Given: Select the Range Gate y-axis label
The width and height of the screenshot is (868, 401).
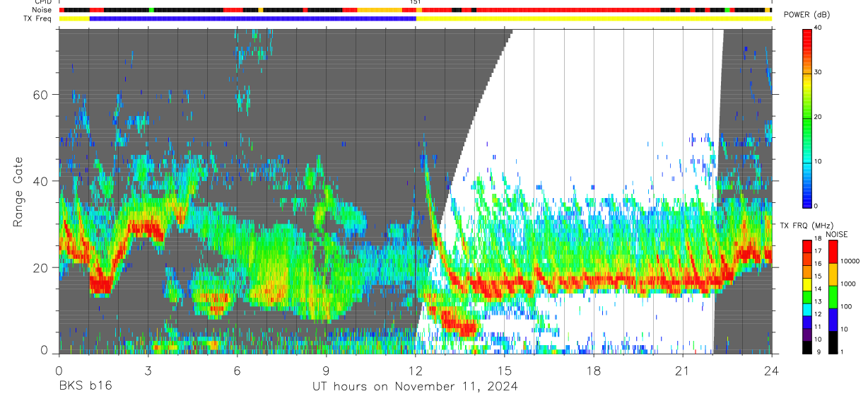Looking at the screenshot, I should (19, 192).
